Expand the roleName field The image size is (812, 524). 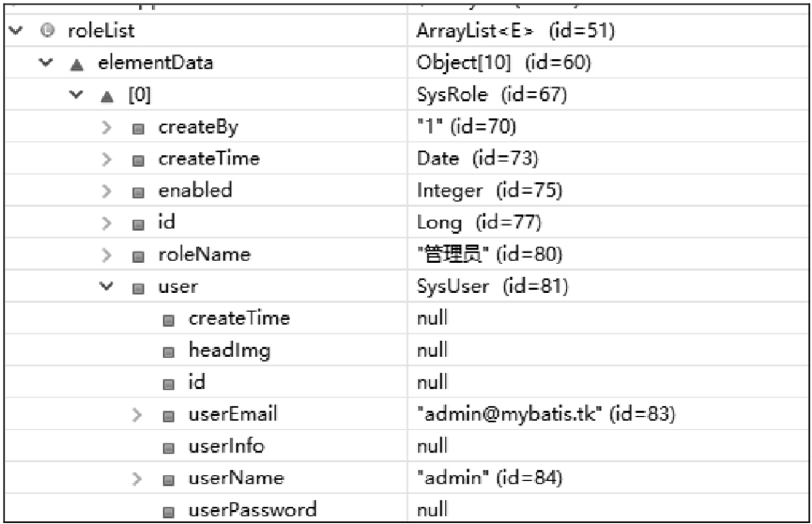(106, 255)
